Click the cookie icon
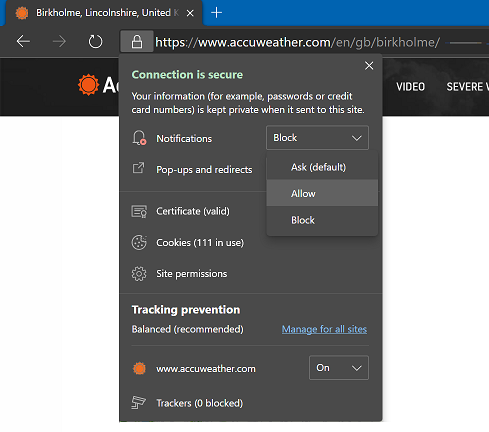Screen dimensions: 489x432 (139, 242)
